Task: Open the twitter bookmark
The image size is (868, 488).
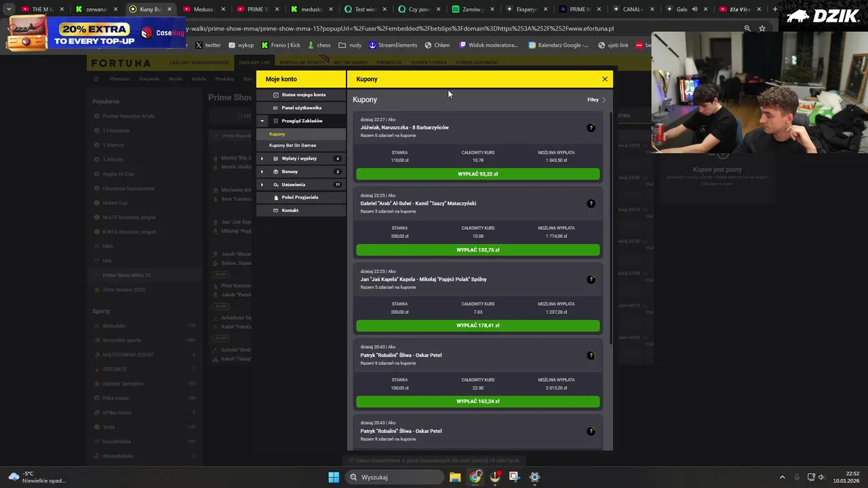Action: click(x=208, y=45)
